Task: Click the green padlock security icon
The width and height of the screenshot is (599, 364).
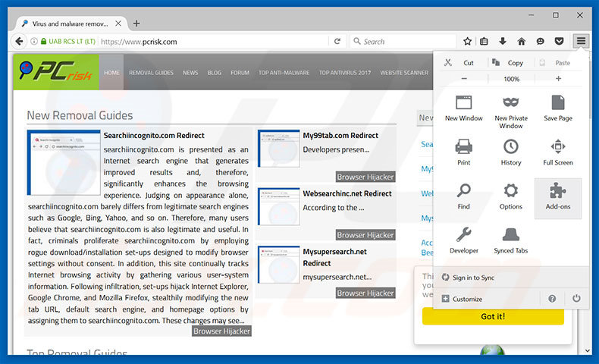Action: (x=43, y=41)
